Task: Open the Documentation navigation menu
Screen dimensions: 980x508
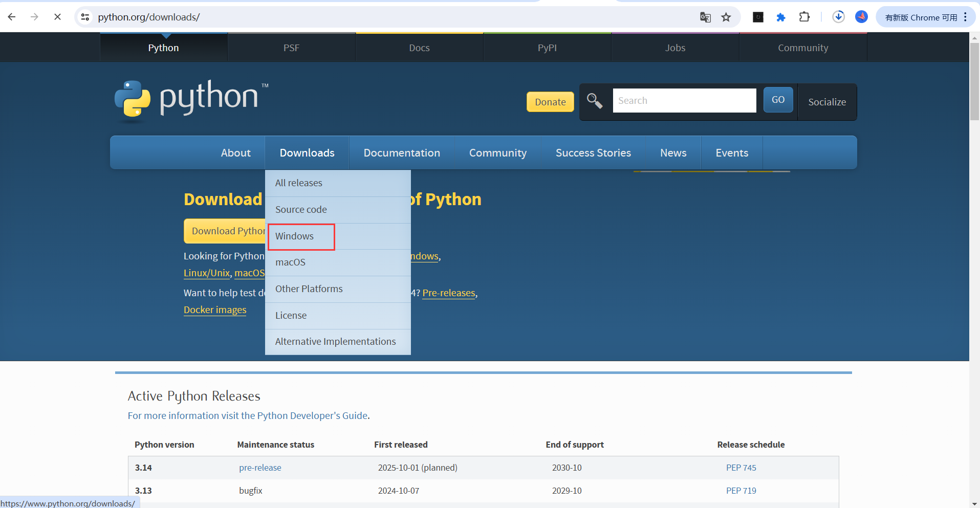Action: (402, 152)
